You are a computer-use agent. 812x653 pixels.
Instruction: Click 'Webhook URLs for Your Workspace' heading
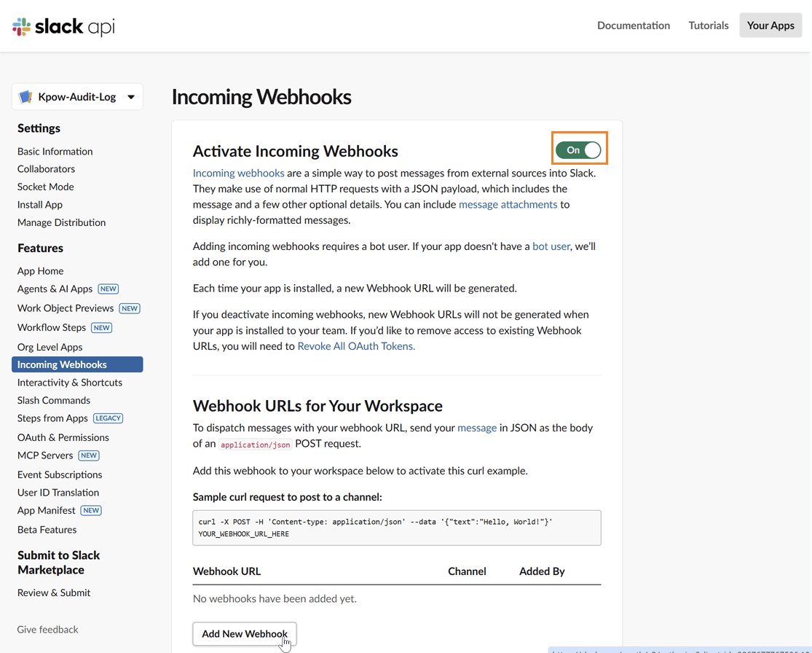pyautogui.click(x=318, y=405)
